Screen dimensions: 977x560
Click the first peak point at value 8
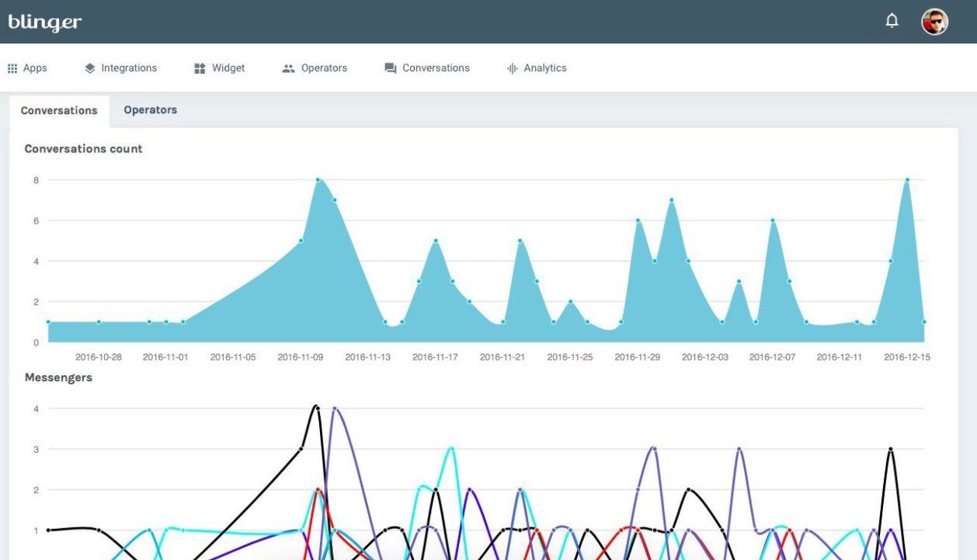coord(318,180)
